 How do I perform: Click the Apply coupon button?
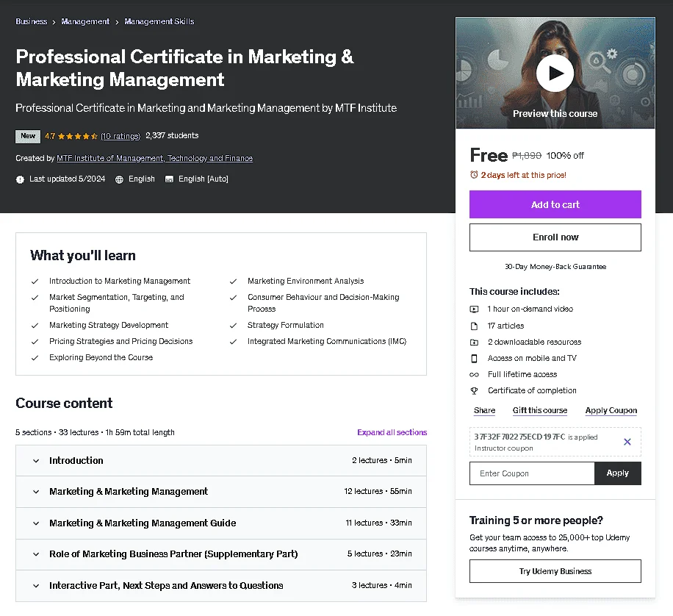point(618,473)
